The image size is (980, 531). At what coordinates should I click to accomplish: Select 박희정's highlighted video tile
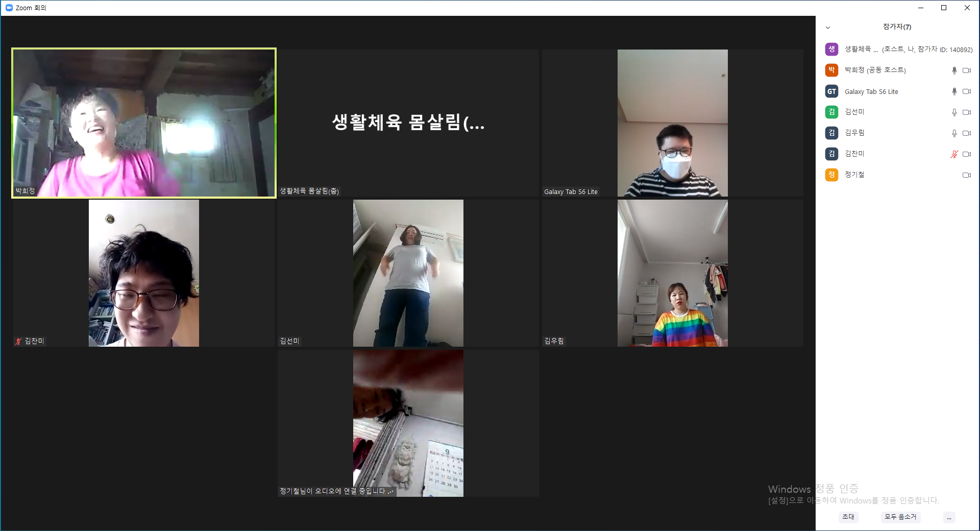(x=144, y=123)
